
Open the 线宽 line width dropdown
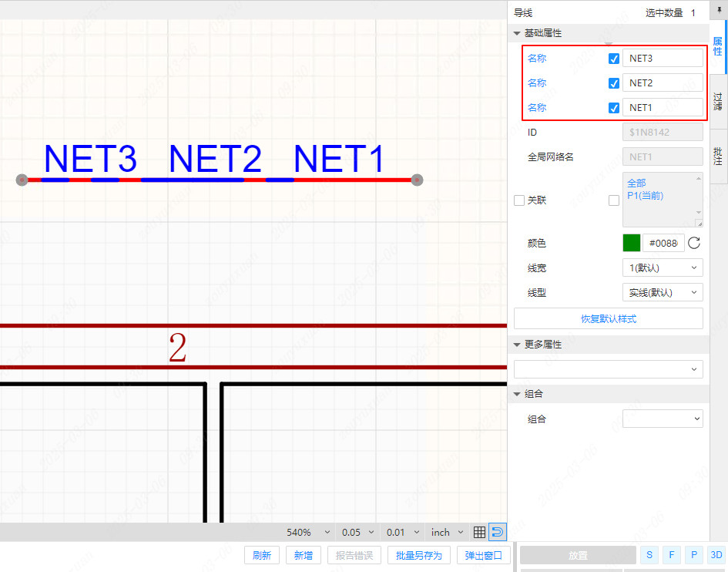[662, 267]
